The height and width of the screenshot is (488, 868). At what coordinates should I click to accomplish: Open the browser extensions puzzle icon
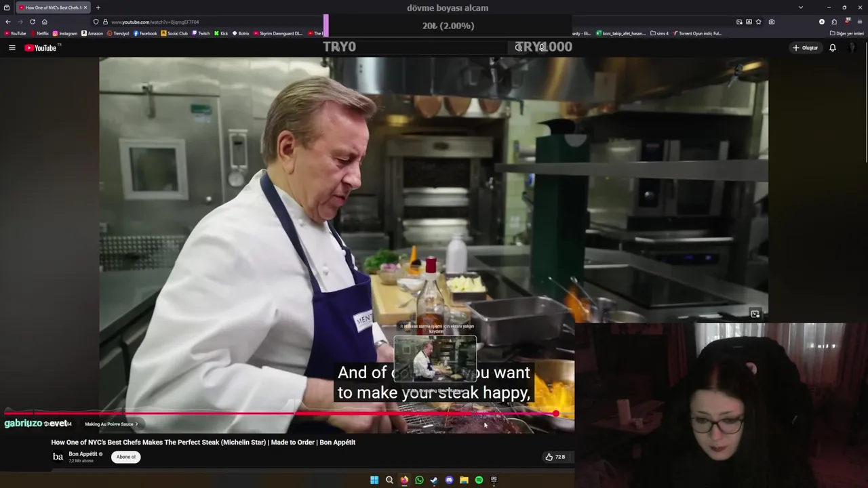pyautogui.click(x=834, y=22)
